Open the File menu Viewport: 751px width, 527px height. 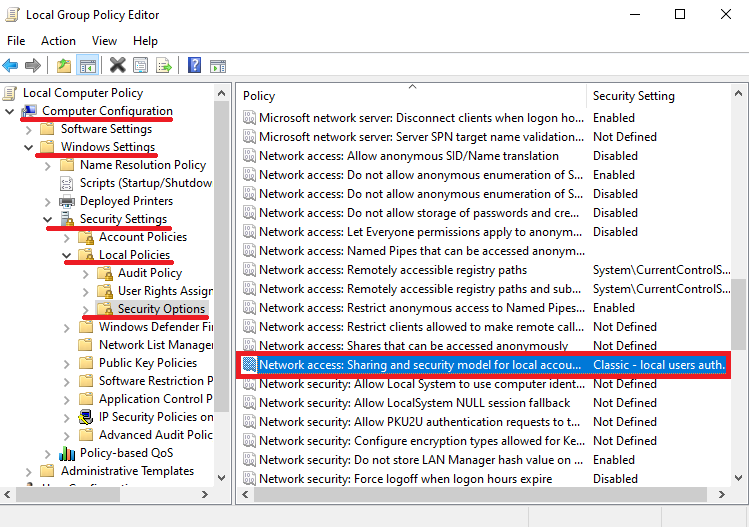click(x=16, y=41)
